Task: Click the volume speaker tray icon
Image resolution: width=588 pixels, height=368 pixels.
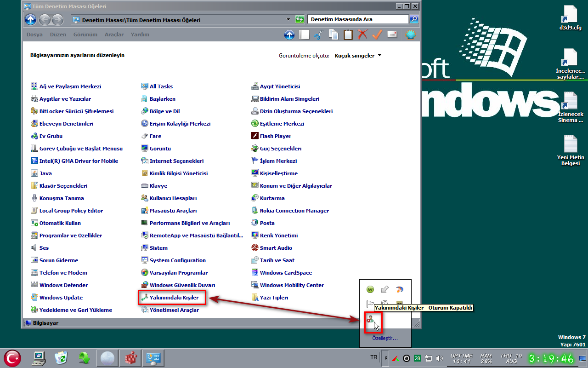Action: click(439, 358)
